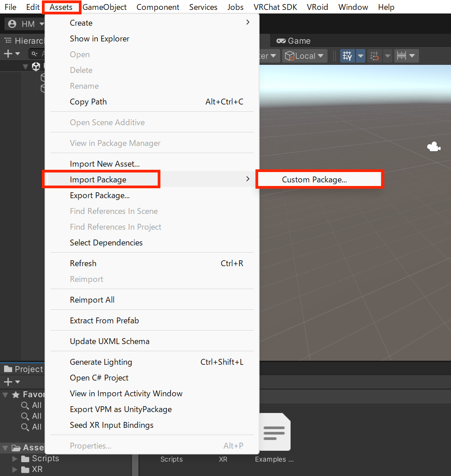Expand the Scripts folder arrow
Image resolution: width=451 pixels, height=476 pixels.
pyautogui.click(x=15, y=458)
